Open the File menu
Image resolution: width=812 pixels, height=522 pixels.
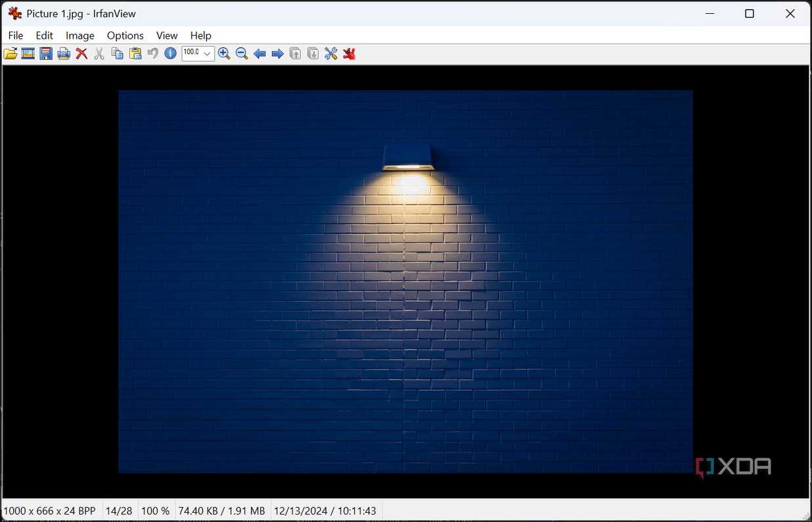pos(15,36)
